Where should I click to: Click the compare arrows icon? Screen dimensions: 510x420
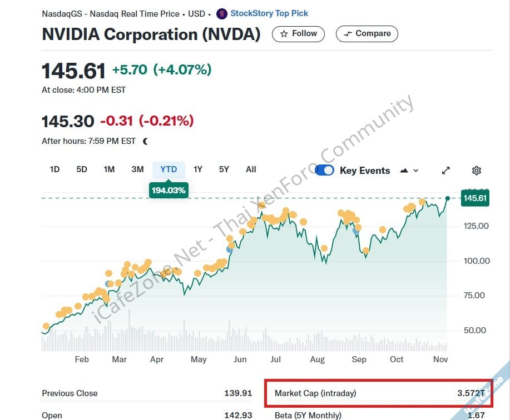tap(348, 33)
